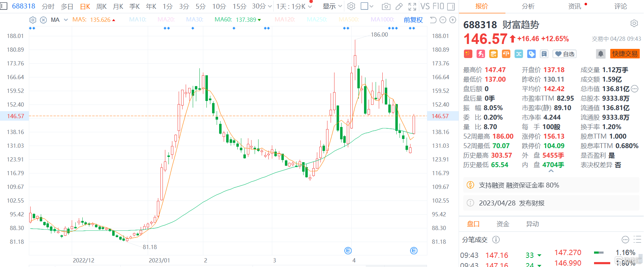This screenshot has width=644, height=267.
Task: Open the 资讯 news tab
Action: pyautogui.click(x=574, y=6)
